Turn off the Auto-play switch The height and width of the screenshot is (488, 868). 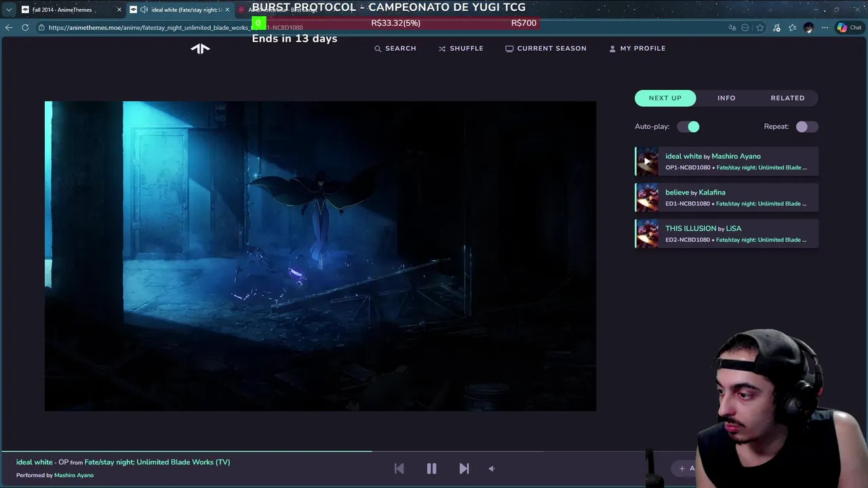pyautogui.click(x=688, y=127)
